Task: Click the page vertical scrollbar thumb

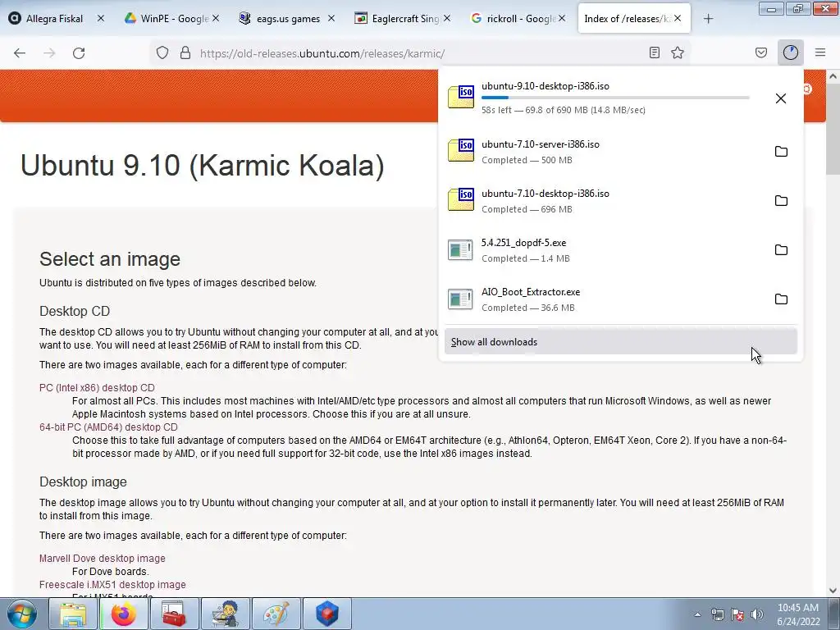Action: click(x=833, y=129)
